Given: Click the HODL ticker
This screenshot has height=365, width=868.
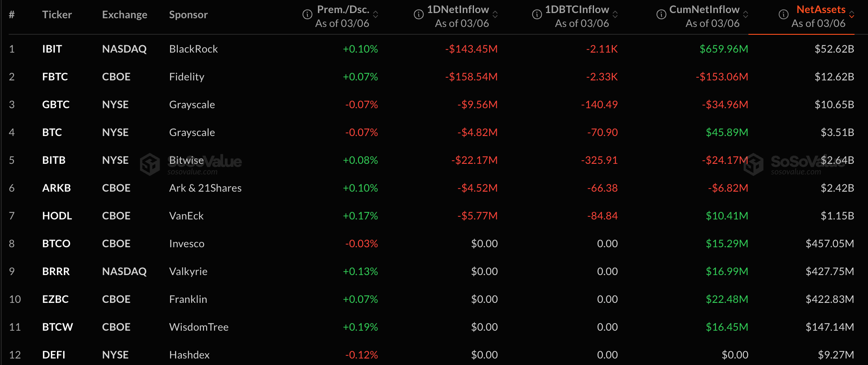Looking at the screenshot, I should click(x=57, y=216).
